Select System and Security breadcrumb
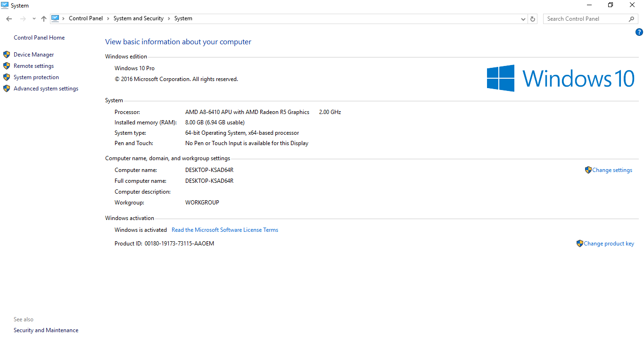Screen dimensions: 644x343 click(x=138, y=18)
